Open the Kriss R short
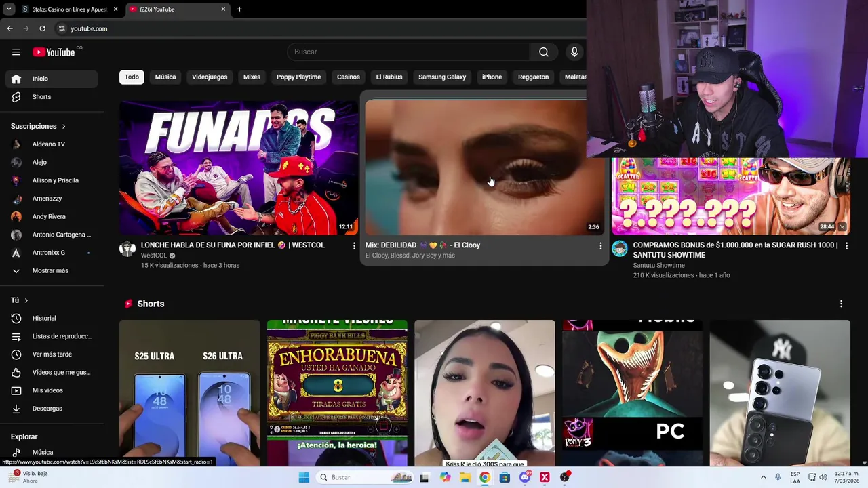The width and height of the screenshot is (868, 488). pyautogui.click(x=484, y=393)
